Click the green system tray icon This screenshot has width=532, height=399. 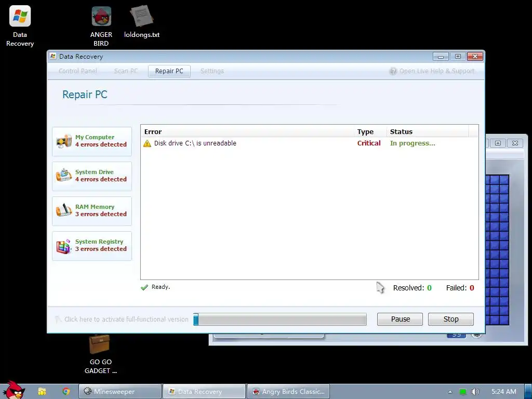point(462,392)
